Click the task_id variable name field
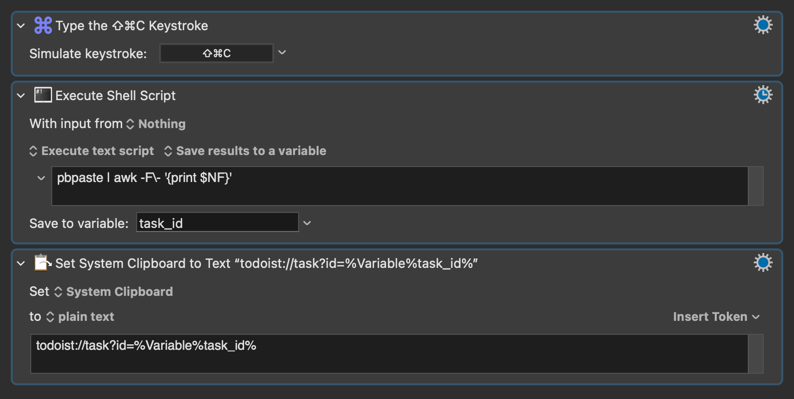 click(217, 223)
